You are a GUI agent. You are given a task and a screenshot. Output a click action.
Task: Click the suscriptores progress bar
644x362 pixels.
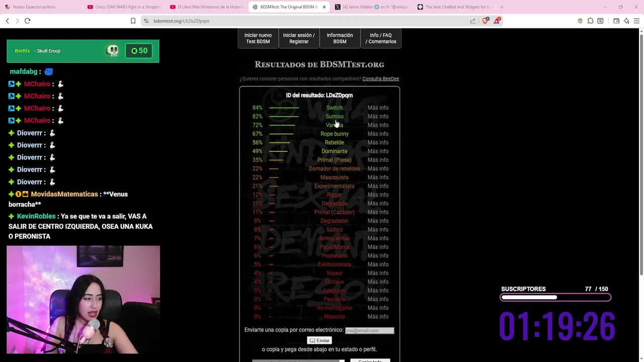pos(555,298)
